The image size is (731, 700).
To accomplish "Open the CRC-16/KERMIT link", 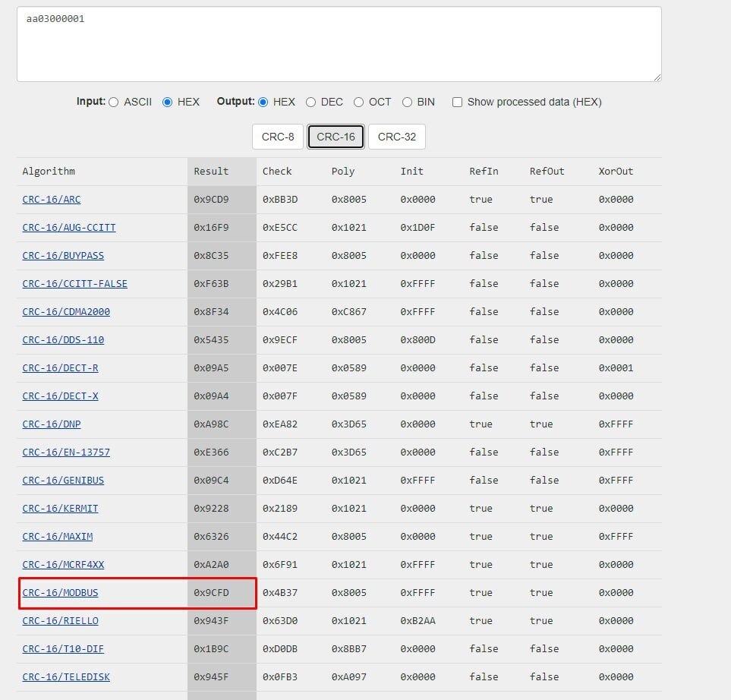I will click(x=60, y=509).
